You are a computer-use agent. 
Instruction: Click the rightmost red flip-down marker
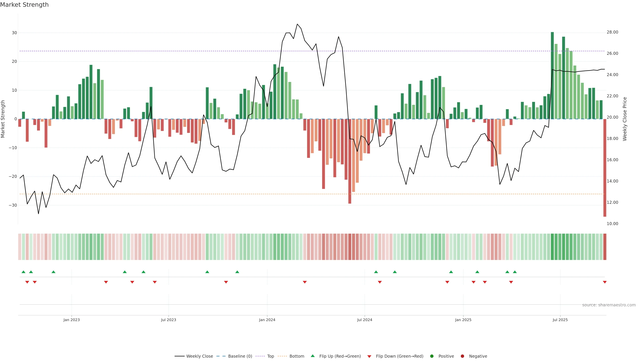[604, 282]
